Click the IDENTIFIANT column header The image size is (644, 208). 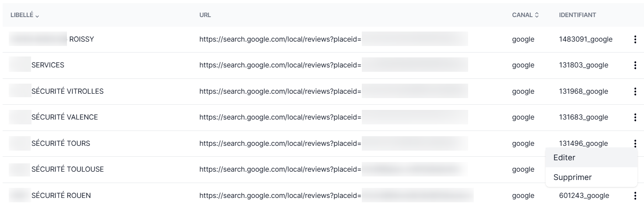click(577, 15)
